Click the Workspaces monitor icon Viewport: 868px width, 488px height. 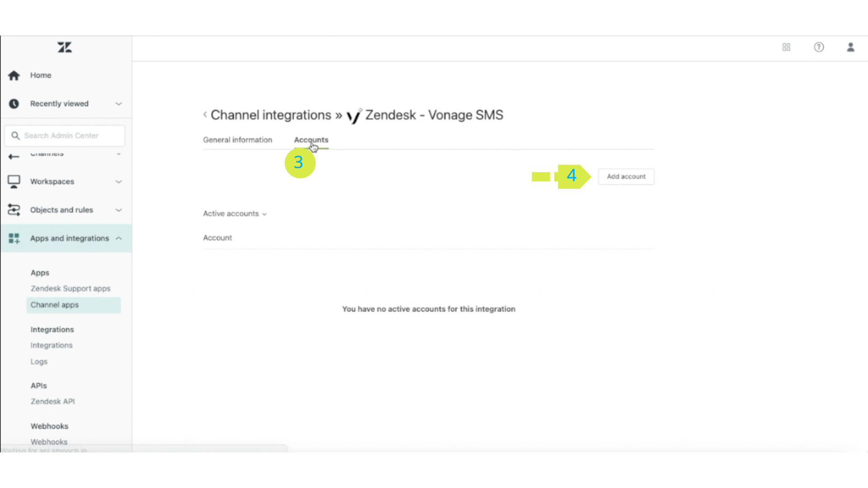click(14, 182)
